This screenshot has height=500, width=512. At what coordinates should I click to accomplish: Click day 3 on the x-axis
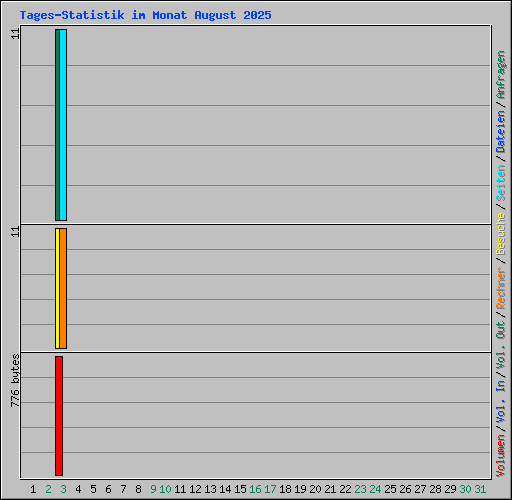click(63, 489)
